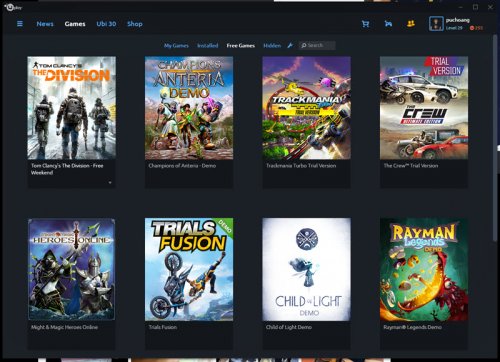
Task: Show the Installed games filter
Action: pyautogui.click(x=208, y=46)
